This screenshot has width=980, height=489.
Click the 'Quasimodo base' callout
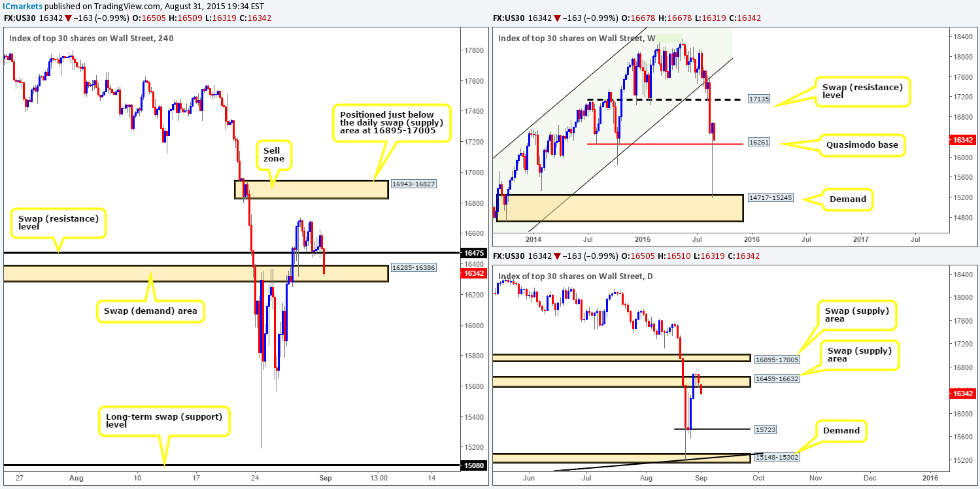pos(862,146)
